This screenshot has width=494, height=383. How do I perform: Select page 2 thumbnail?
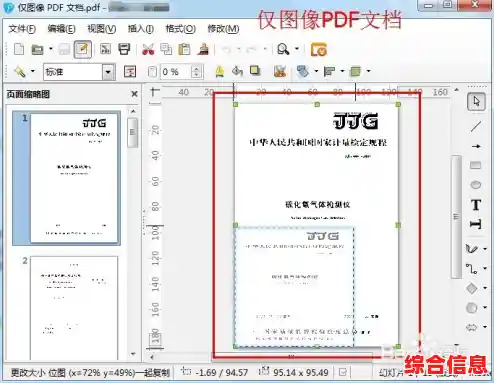coord(74,308)
